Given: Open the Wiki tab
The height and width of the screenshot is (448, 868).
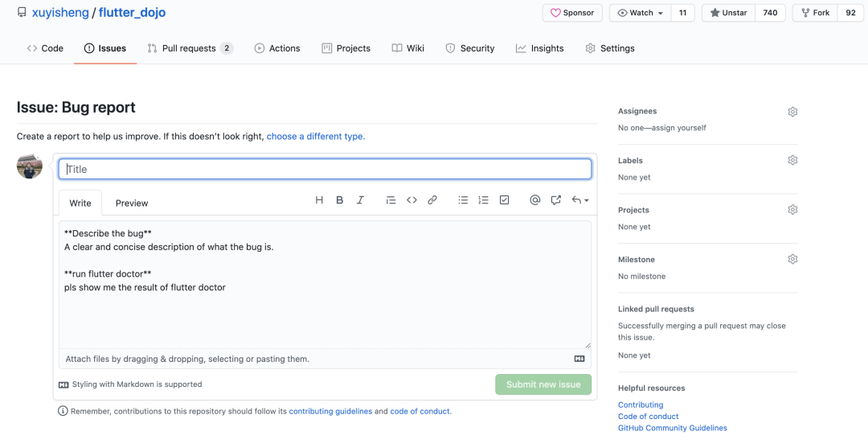Looking at the screenshot, I should point(408,48).
